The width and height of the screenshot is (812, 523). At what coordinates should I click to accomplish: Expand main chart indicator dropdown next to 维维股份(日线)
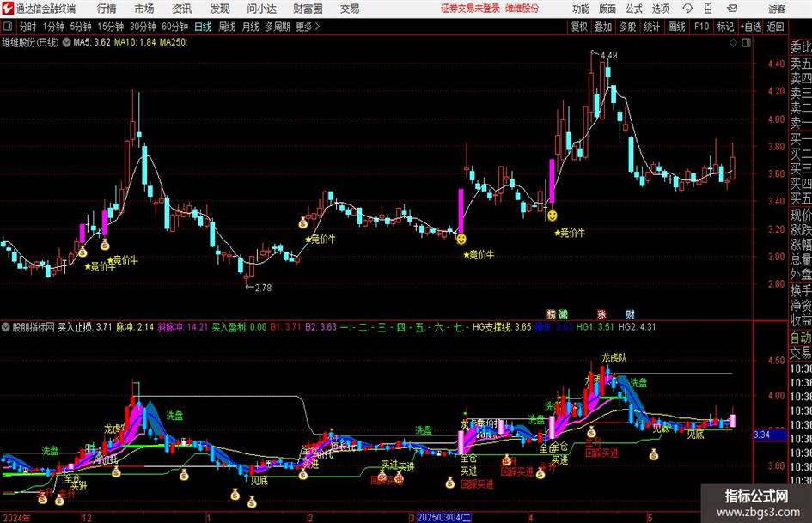point(66,42)
